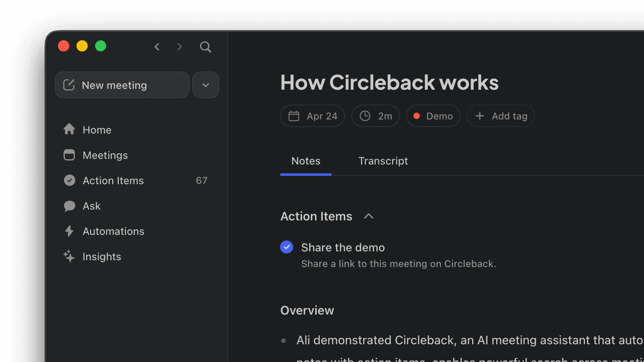This screenshot has height=362, width=644.
Task: Click the Apr 24 date chip
Action: [x=312, y=116]
